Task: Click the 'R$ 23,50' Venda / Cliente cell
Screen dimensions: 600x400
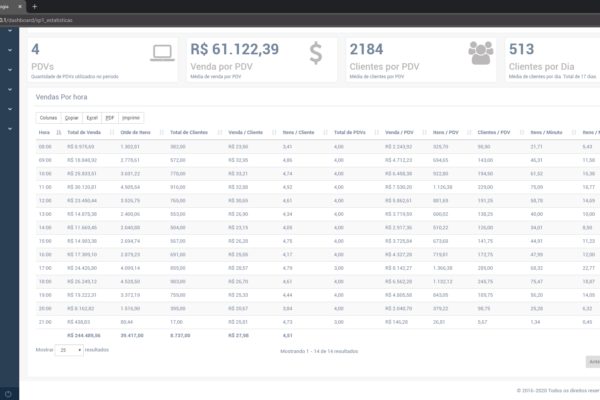Action: (238, 147)
